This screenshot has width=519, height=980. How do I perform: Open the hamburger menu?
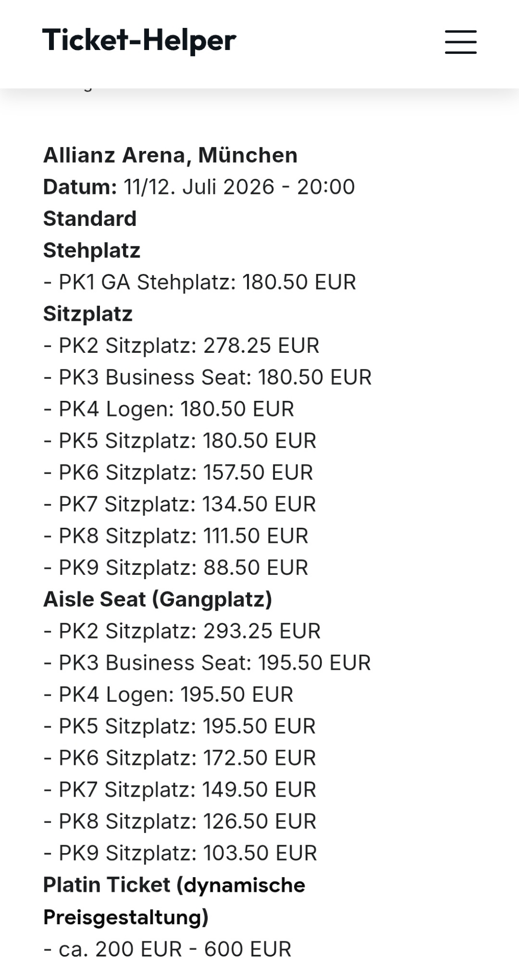[x=460, y=42]
